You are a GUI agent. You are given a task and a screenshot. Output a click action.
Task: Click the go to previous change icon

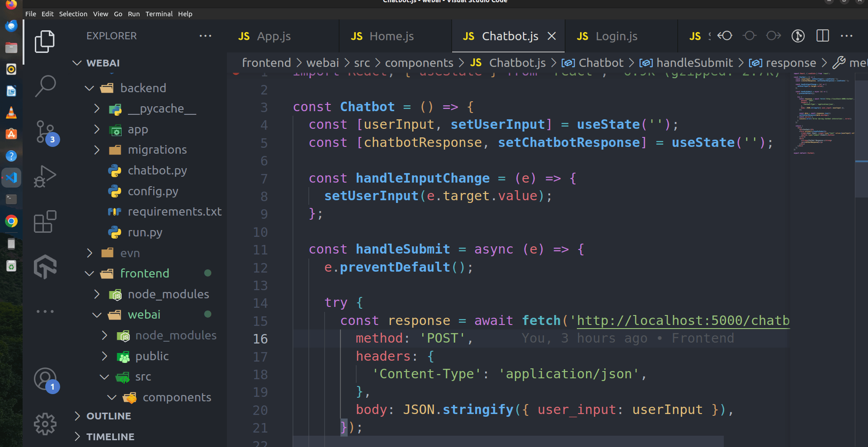725,36
